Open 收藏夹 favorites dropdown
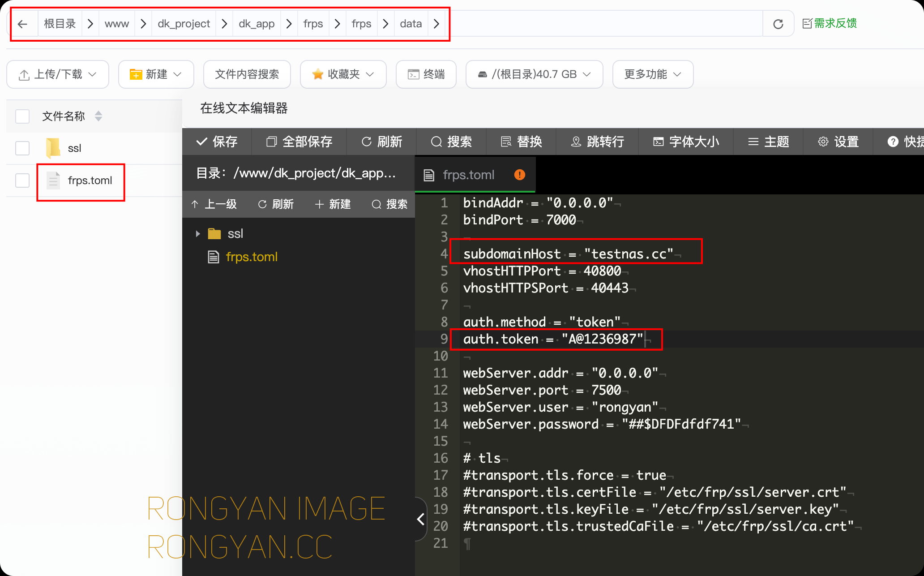Viewport: 924px width, 576px height. [343, 74]
